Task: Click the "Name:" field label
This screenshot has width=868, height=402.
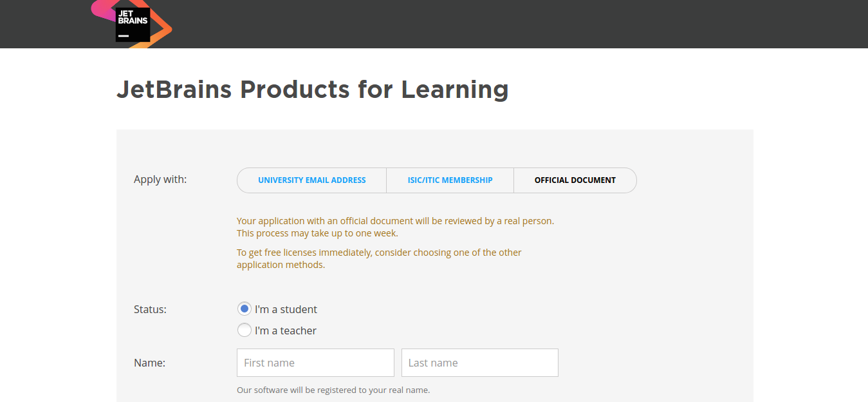Action: 149,363
